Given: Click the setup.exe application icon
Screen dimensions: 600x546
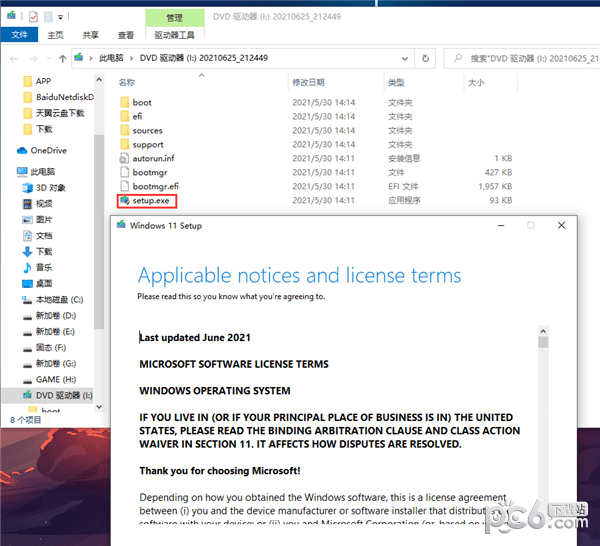Looking at the screenshot, I should (x=124, y=200).
